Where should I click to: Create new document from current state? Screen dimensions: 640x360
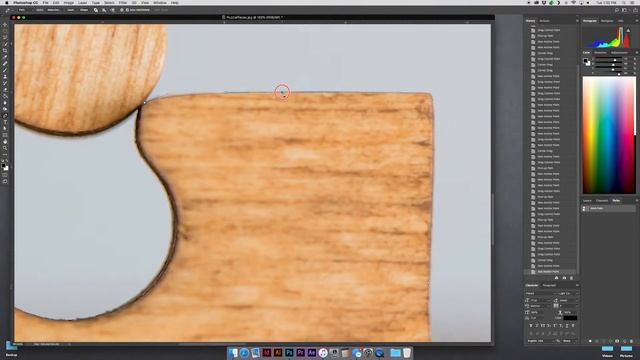click(557, 278)
